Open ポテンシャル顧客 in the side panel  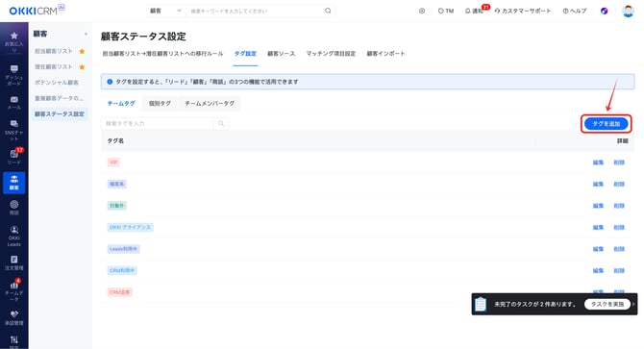tap(57, 83)
